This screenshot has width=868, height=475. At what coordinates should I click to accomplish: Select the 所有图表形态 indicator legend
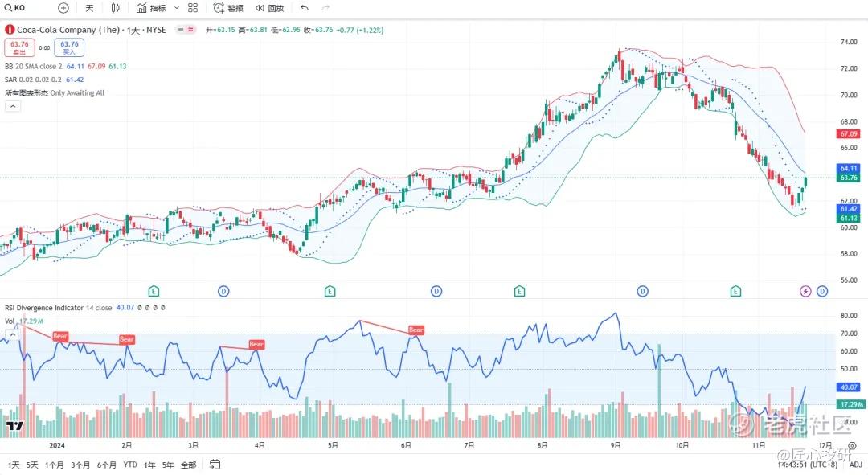click(55, 93)
